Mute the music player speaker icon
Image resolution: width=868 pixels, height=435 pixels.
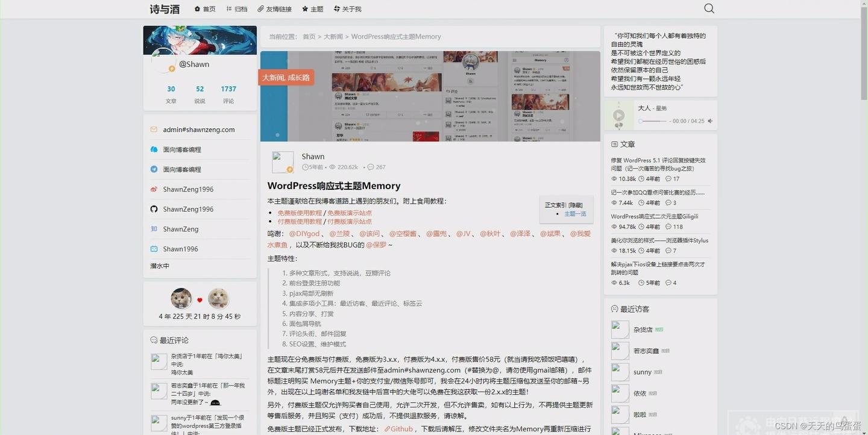tap(709, 120)
